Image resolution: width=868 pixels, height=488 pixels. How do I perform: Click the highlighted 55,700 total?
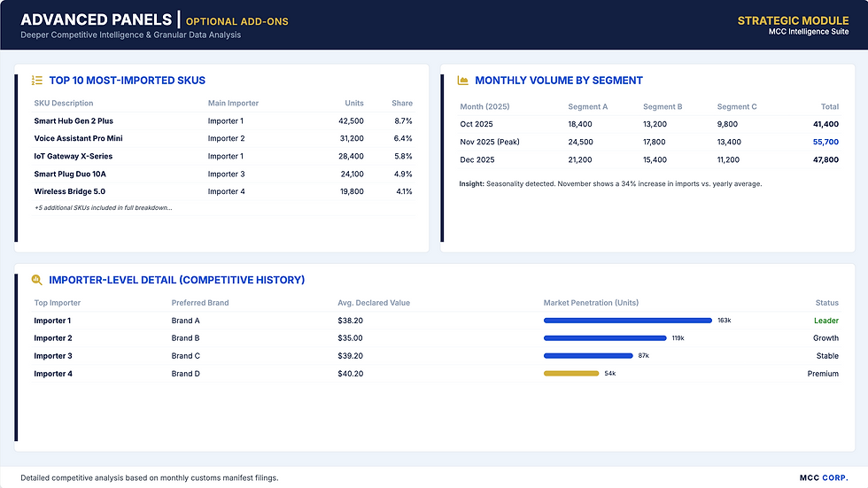pyautogui.click(x=825, y=142)
